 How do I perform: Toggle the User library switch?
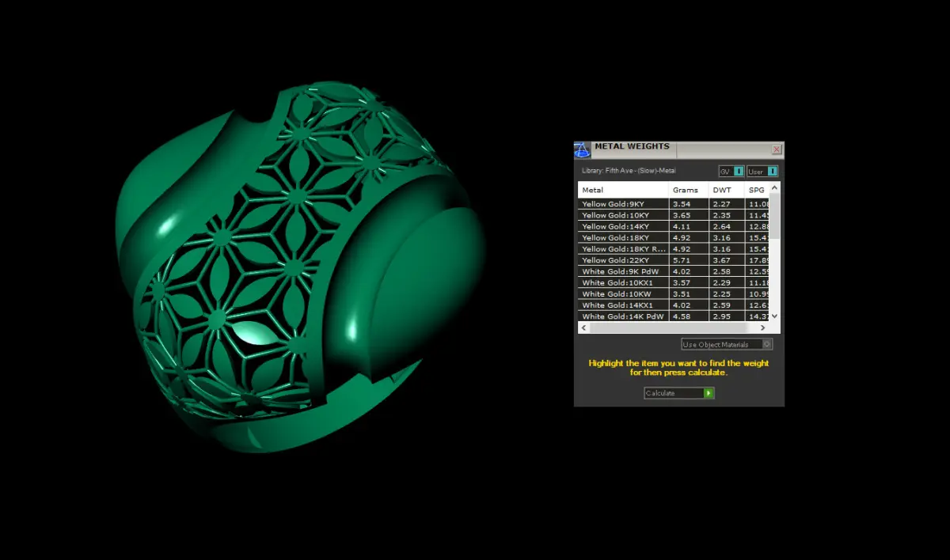(x=763, y=171)
